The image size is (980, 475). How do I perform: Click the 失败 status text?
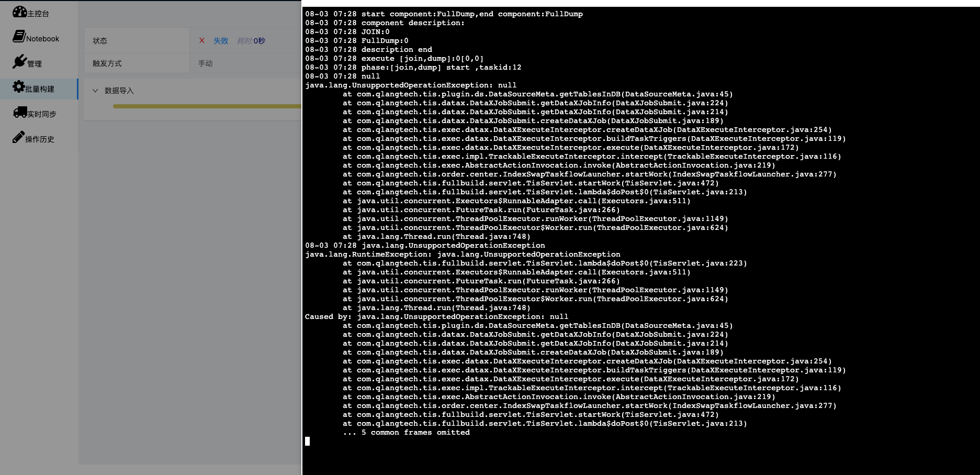(x=220, y=40)
